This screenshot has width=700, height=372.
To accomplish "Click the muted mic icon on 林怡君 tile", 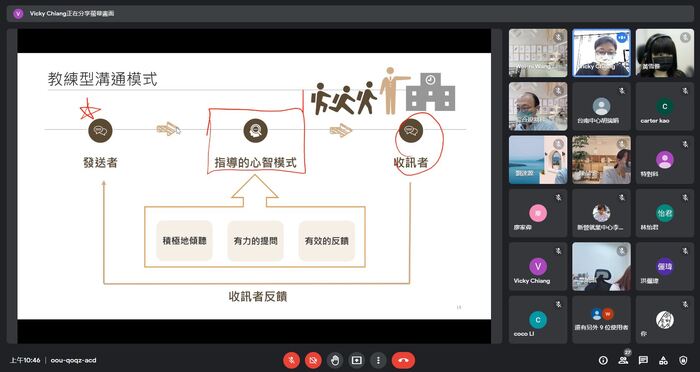I will [x=685, y=197].
